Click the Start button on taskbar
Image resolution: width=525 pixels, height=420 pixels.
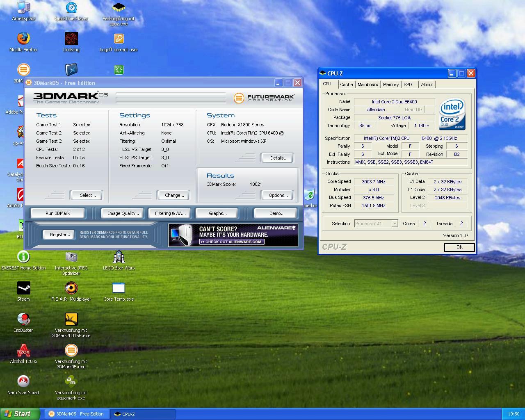(20, 414)
